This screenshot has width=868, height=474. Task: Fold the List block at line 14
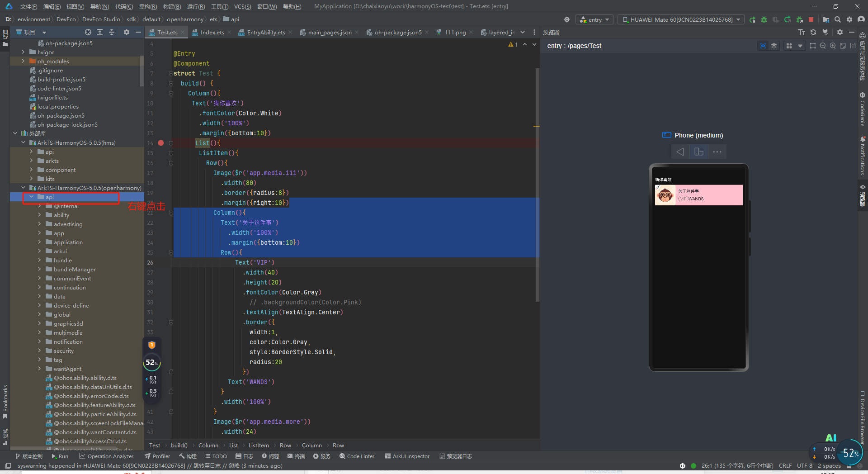tap(171, 143)
